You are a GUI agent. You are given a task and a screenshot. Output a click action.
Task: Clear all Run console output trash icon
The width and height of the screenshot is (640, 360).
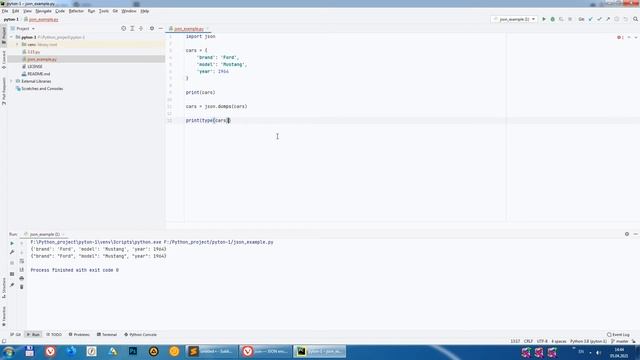coord(22,287)
